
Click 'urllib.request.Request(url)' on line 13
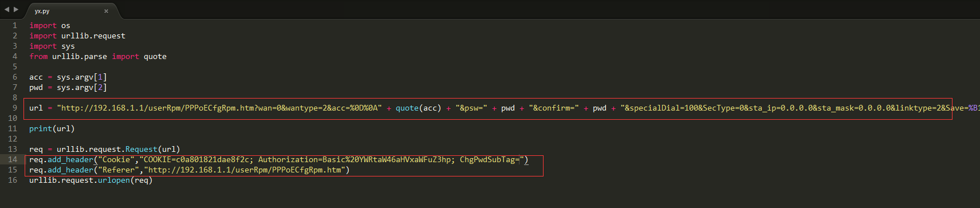tap(119, 149)
